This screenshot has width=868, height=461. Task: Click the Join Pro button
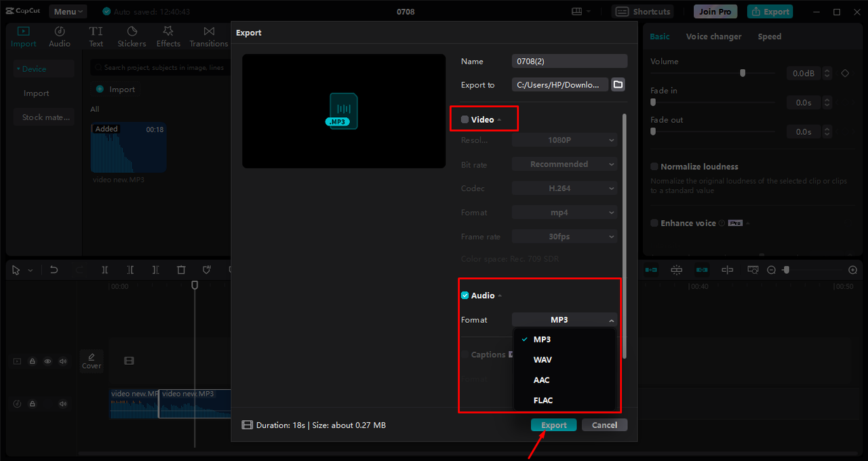click(715, 12)
